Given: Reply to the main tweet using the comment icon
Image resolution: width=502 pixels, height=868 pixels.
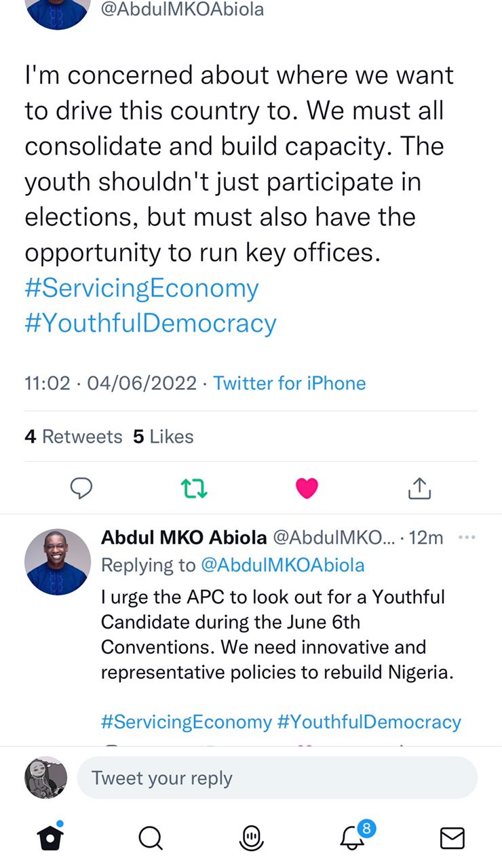Looking at the screenshot, I should click(81, 488).
